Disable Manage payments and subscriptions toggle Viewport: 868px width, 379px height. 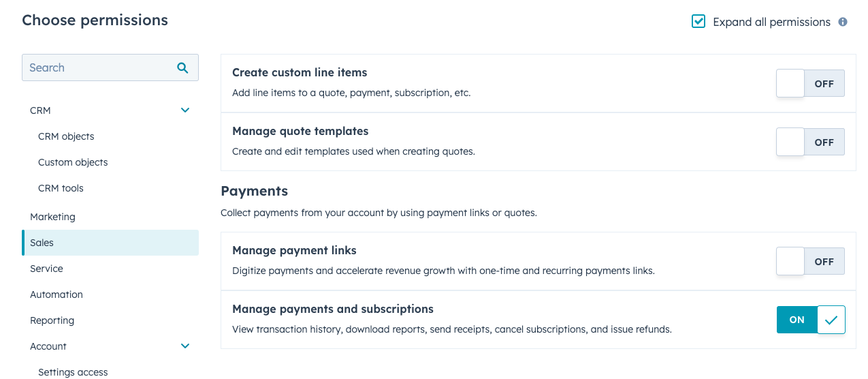(x=810, y=320)
